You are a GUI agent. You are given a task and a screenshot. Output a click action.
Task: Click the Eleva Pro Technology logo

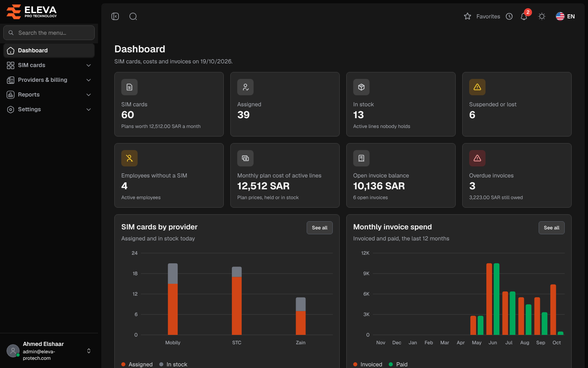(32, 11)
